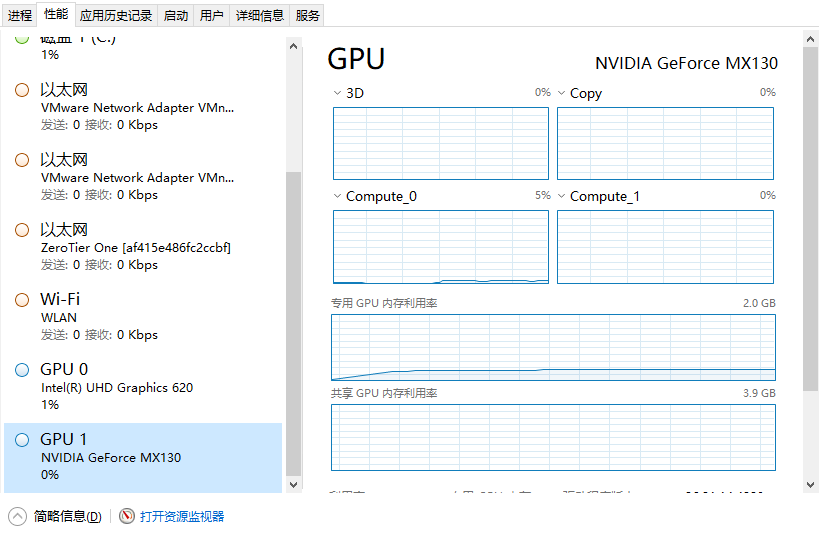This screenshot has height=541, width=819.
Task: Select the Wi-Fi WLAN entry
Action: click(x=143, y=317)
